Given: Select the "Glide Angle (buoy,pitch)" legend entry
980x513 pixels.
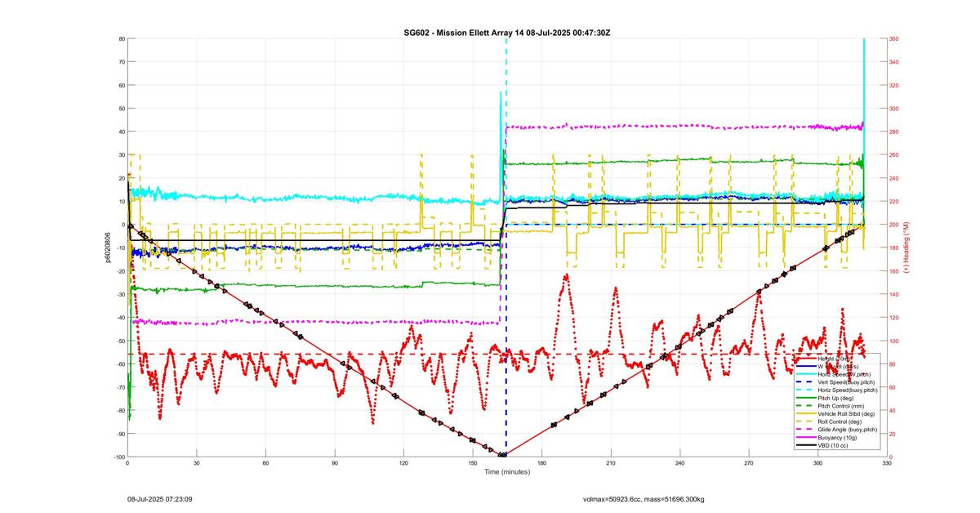Looking at the screenshot, I should tap(835, 430).
